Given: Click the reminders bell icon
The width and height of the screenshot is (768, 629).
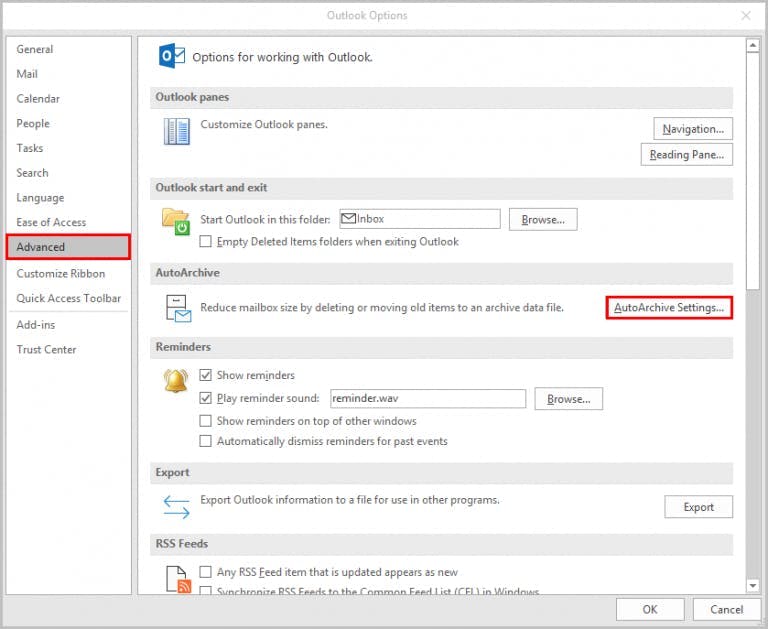Looking at the screenshot, I should tap(176, 381).
